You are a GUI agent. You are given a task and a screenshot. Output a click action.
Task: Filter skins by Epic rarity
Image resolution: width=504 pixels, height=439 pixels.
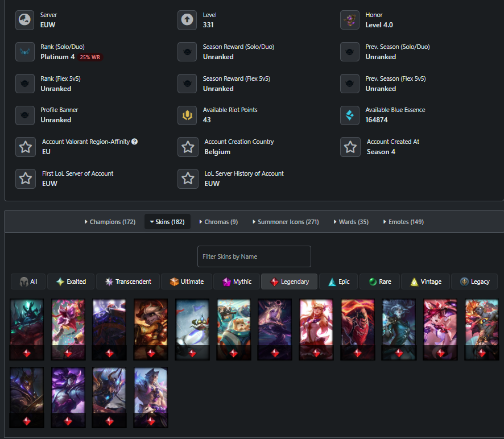pyautogui.click(x=338, y=281)
